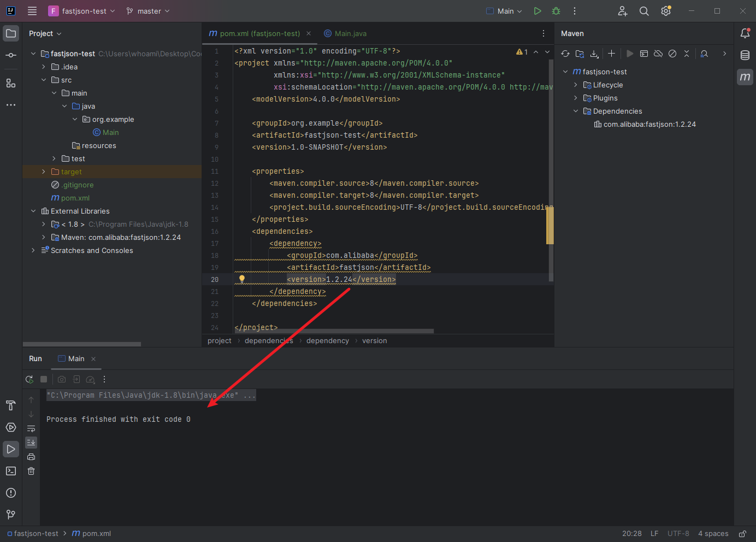The height and width of the screenshot is (542, 756).
Task: Open IDE settings gear icon
Action: pyautogui.click(x=666, y=11)
